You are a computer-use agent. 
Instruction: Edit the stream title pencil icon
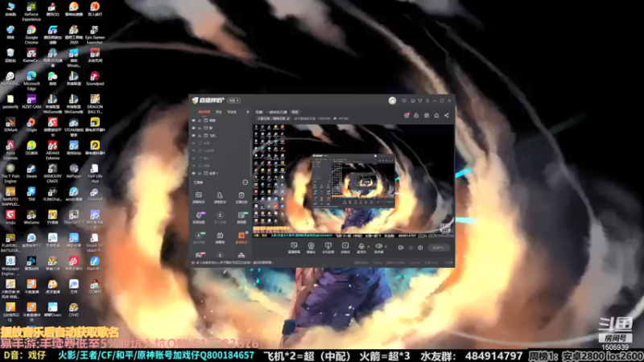pos(288,118)
